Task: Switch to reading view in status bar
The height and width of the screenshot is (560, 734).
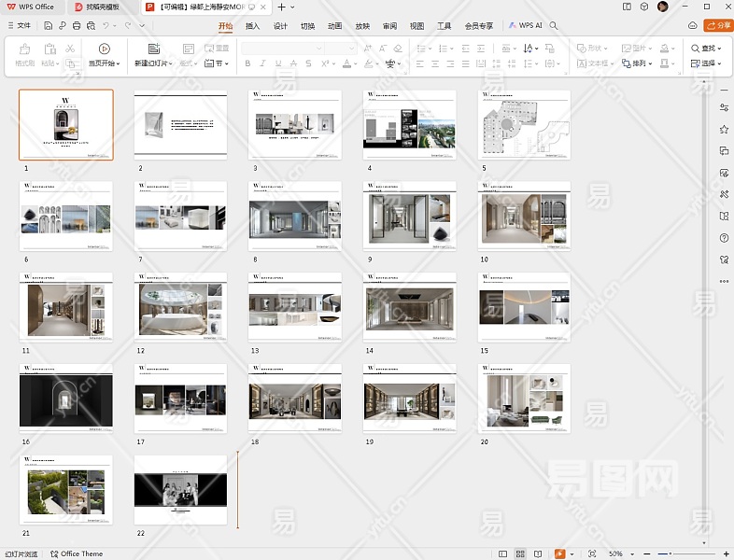Action: [x=537, y=553]
